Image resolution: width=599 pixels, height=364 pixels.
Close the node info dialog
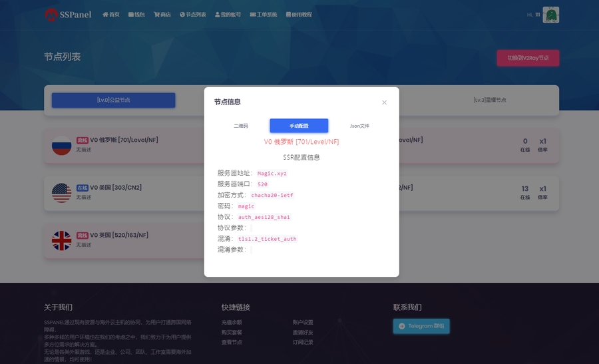(x=384, y=102)
